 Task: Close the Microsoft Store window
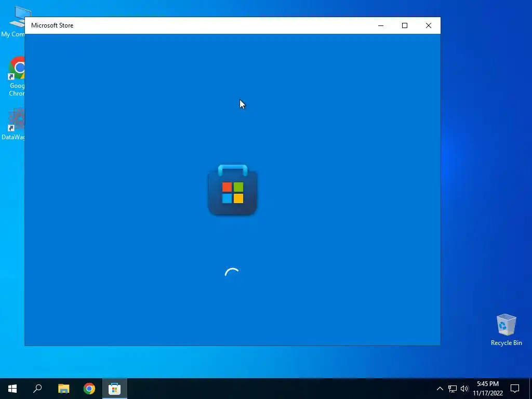[x=429, y=25]
